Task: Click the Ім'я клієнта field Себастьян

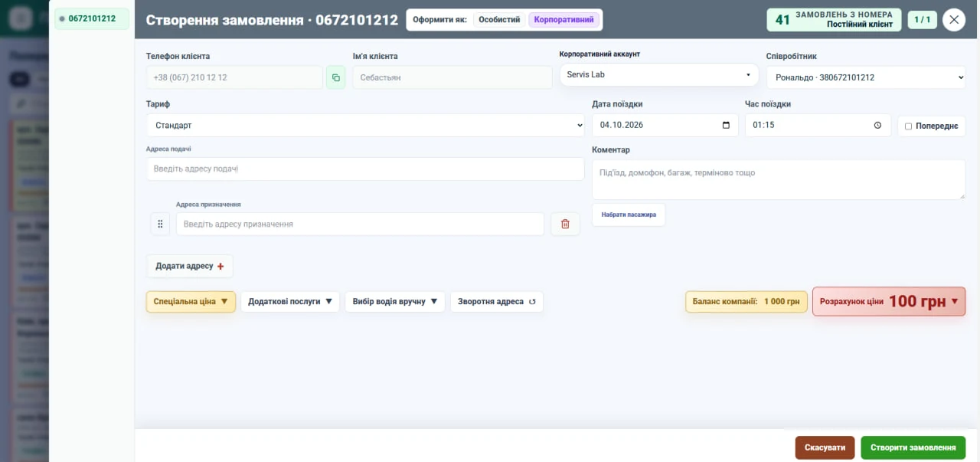Action: [x=452, y=77]
